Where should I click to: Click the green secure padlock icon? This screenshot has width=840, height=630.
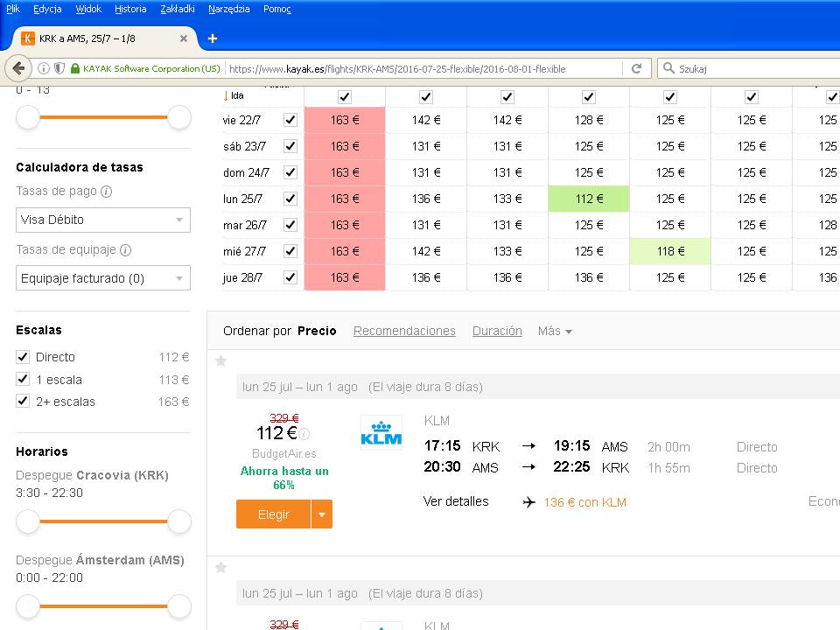coord(75,68)
